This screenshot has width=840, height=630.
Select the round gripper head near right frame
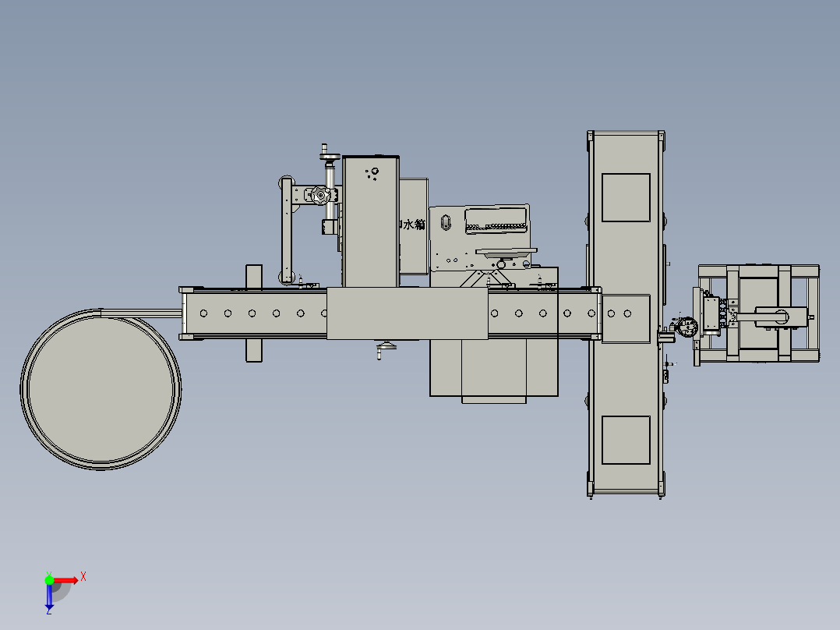pyautogui.click(x=686, y=327)
